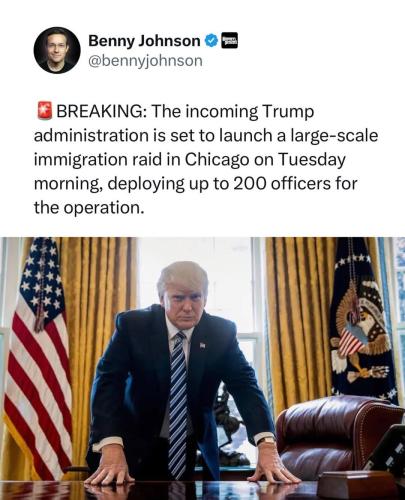The width and height of the screenshot is (405, 500).
Task: Click the wristwatch on the man's wrist
Action: click(x=266, y=441)
